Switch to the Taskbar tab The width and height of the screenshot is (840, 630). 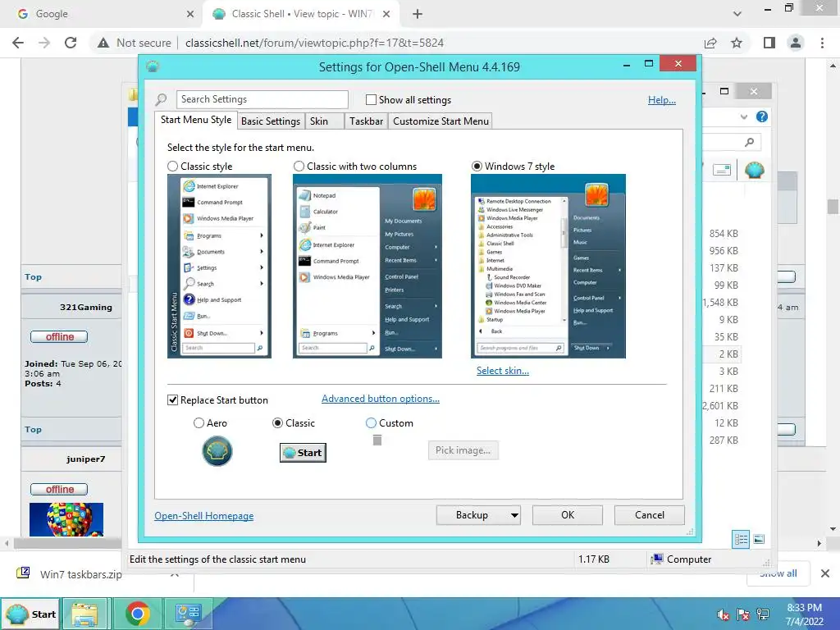click(x=367, y=121)
